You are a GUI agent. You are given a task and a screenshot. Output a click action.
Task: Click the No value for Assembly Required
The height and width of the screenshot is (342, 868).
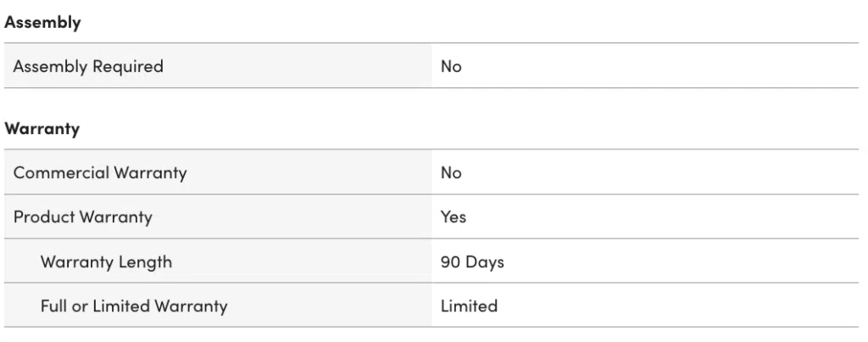coord(451,66)
